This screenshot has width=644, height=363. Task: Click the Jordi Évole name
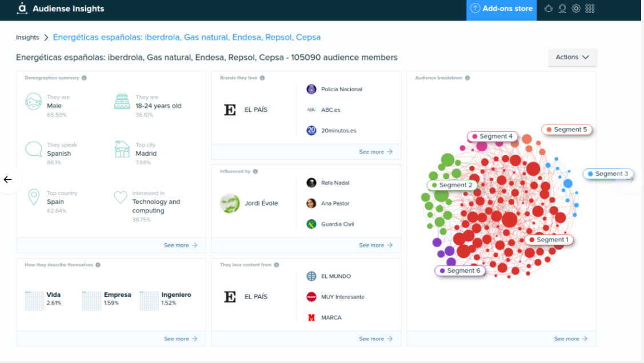click(261, 203)
